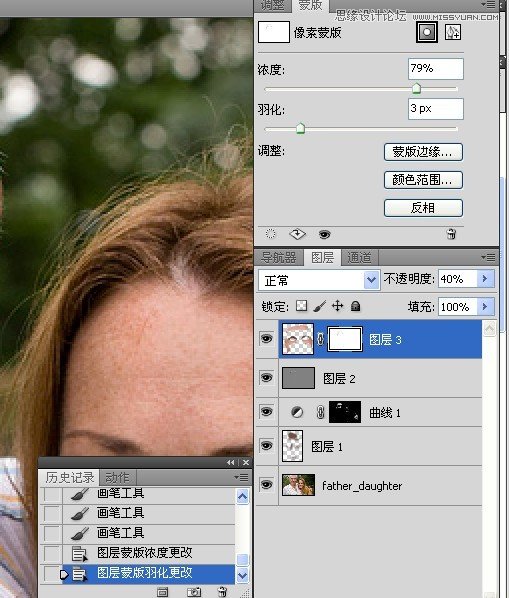Set history brush source on last 画笔工具 row
Image resolution: width=509 pixels, height=598 pixels.
[52, 533]
